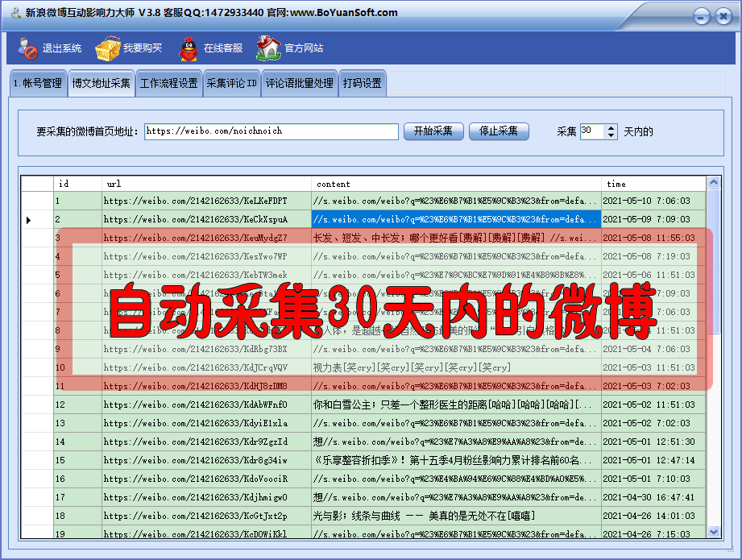742x560 pixels.
Task: Click row header with current-row arrow
Action: (x=37, y=219)
